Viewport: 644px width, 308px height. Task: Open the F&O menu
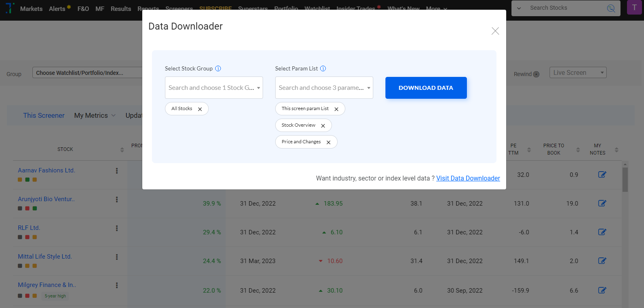click(83, 9)
